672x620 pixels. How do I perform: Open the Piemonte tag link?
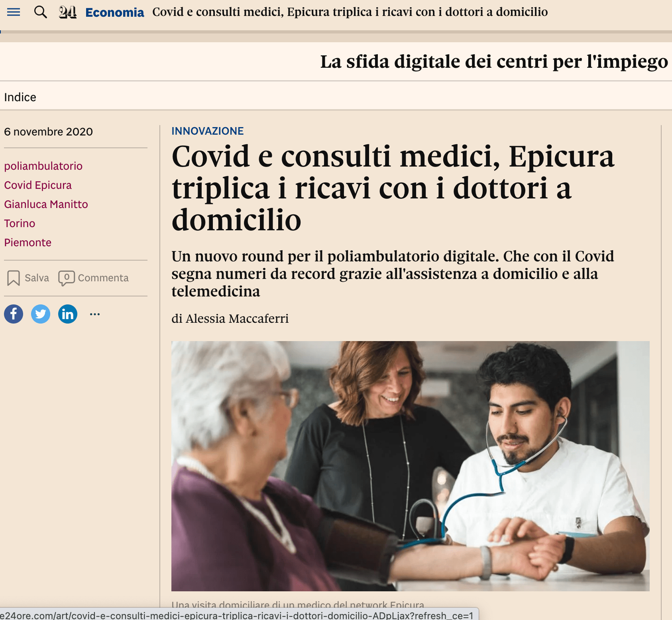(x=28, y=242)
